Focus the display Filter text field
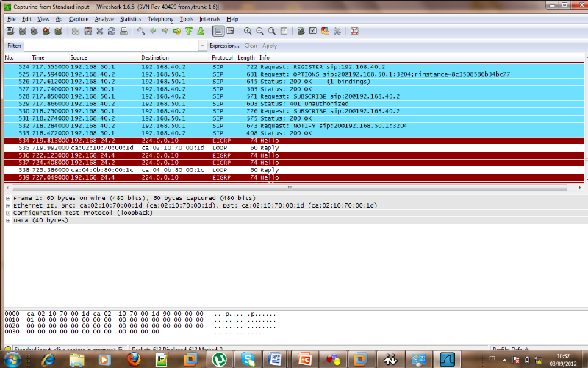 click(112, 46)
